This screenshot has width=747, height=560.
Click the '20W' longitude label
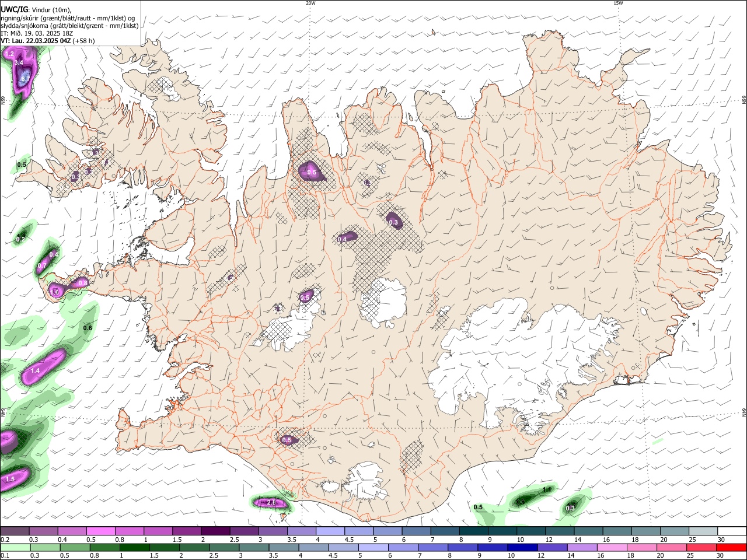[x=310, y=3]
